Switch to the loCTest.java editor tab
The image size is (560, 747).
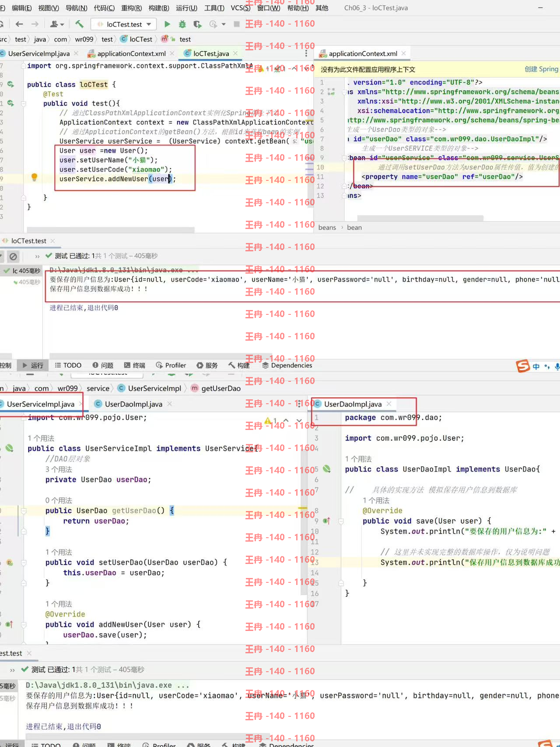tap(211, 53)
